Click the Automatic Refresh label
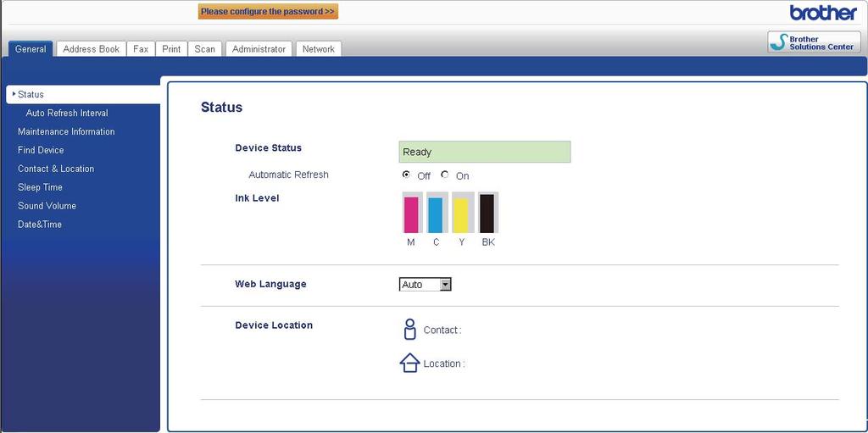This screenshot has width=868, height=433. pyautogui.click(x=288, y=175)
